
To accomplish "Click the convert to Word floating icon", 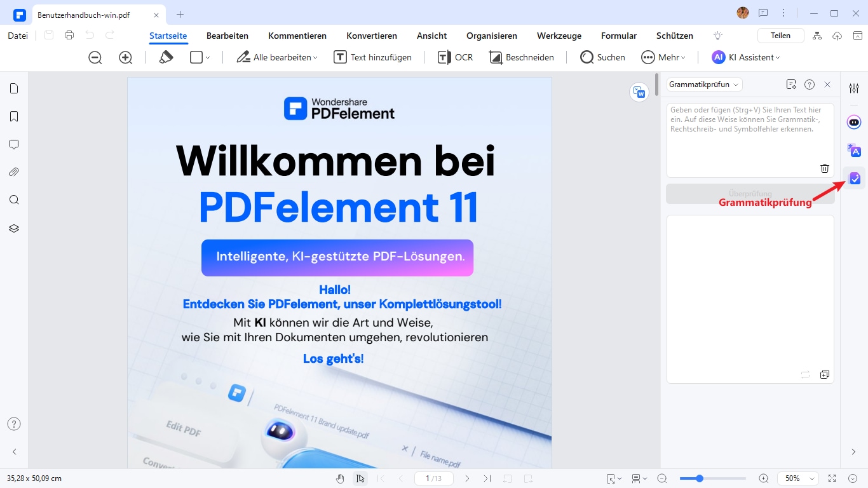I will point(639,92).
